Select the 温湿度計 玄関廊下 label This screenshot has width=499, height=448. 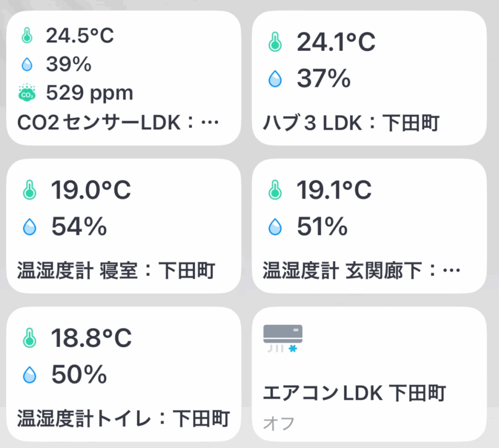point(361,271)
